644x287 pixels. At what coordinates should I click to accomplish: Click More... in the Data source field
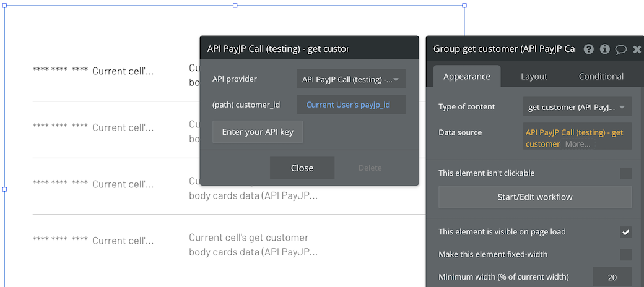(578, 144)
